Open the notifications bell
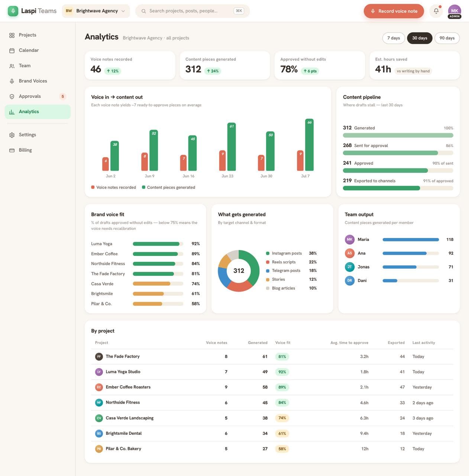469x476 pixels. point(436,11)
